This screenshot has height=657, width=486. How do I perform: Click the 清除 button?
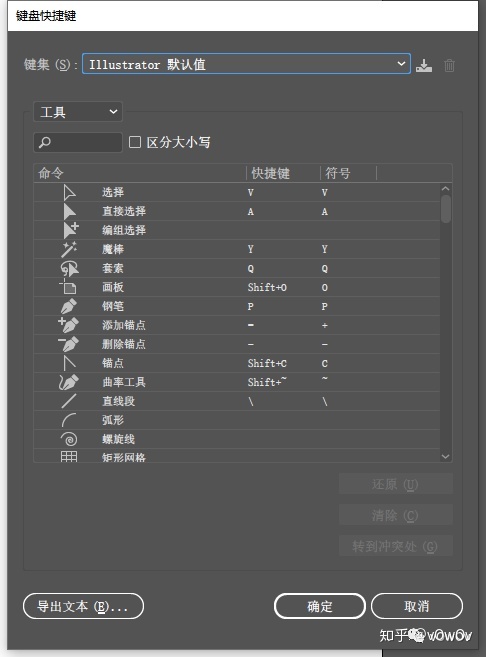coord(396,515)
